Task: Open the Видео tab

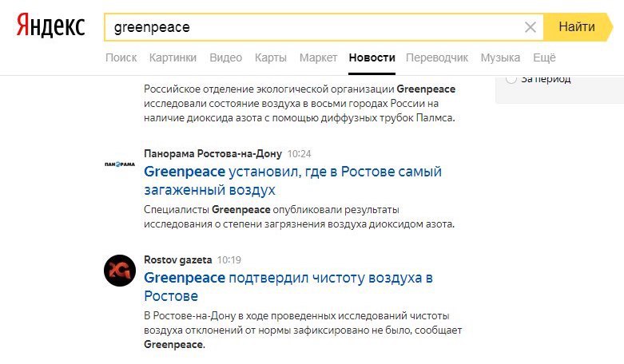Action: pyautogui.click(x=225, y=57)
